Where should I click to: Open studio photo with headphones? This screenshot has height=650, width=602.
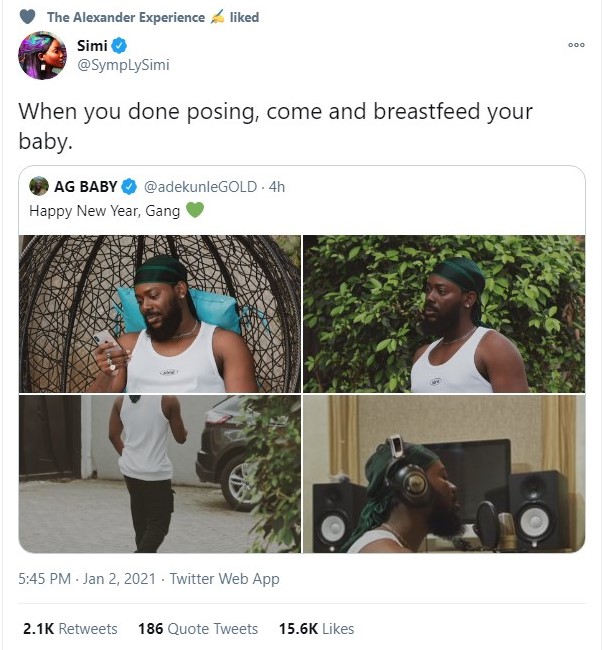tap(444, 474)
